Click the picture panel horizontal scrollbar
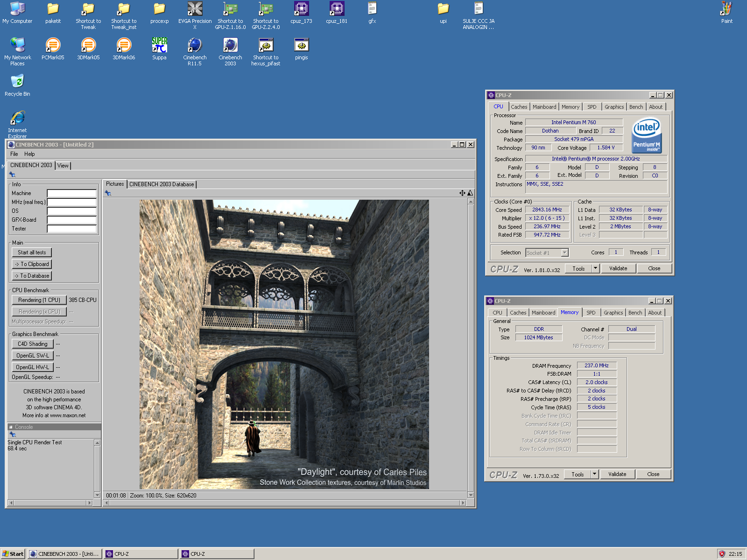The width and height of the screenshot is (747, 560). pyautogui.click(x=284, y=503)
